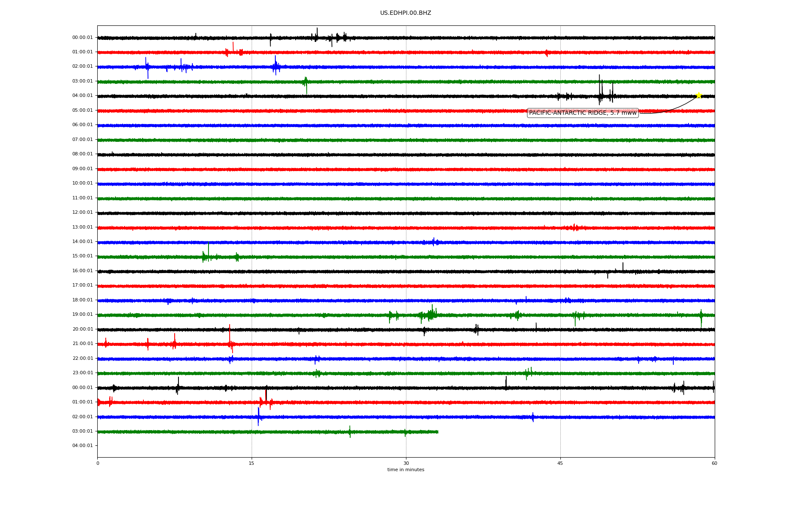This screenshot has width=812, height=508.
Task: Click the US.EDHPI.00.BHZ plot title
Action: pyautogui.click(x=406, y=13)
